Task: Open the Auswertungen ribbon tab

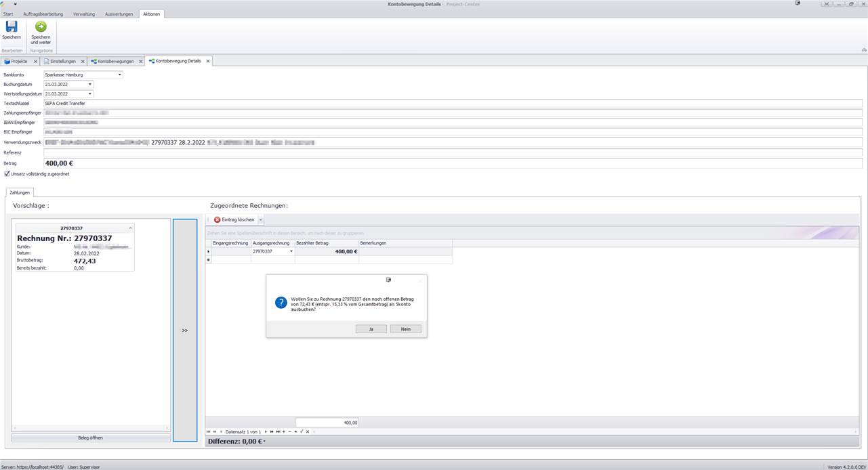Action: pos(119,14)
